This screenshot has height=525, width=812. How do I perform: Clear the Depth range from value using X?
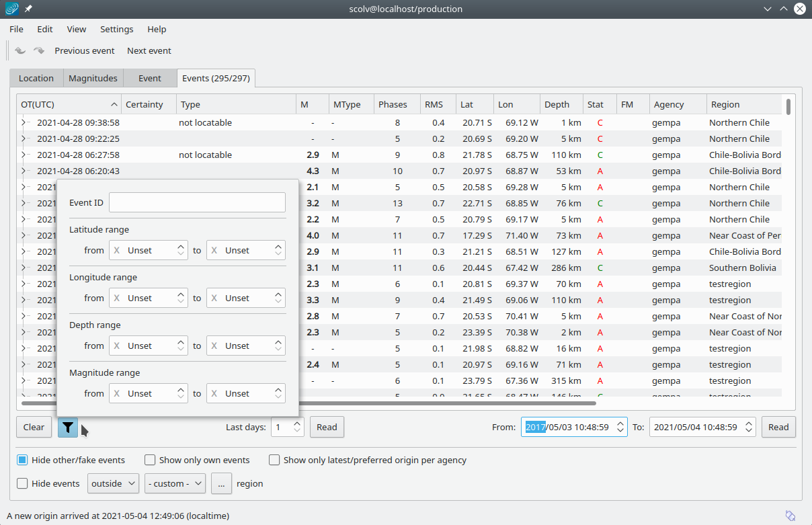116,346
